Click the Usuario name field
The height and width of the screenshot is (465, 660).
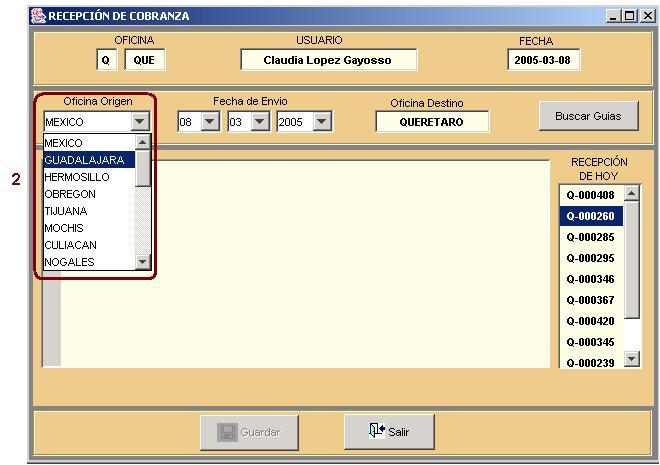[x=328, y=60]
